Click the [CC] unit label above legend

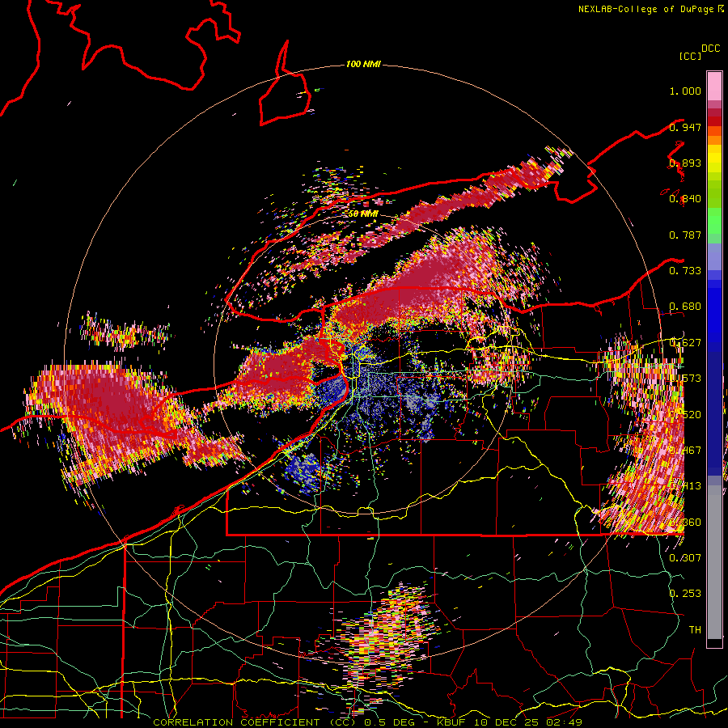pos(690,56)
